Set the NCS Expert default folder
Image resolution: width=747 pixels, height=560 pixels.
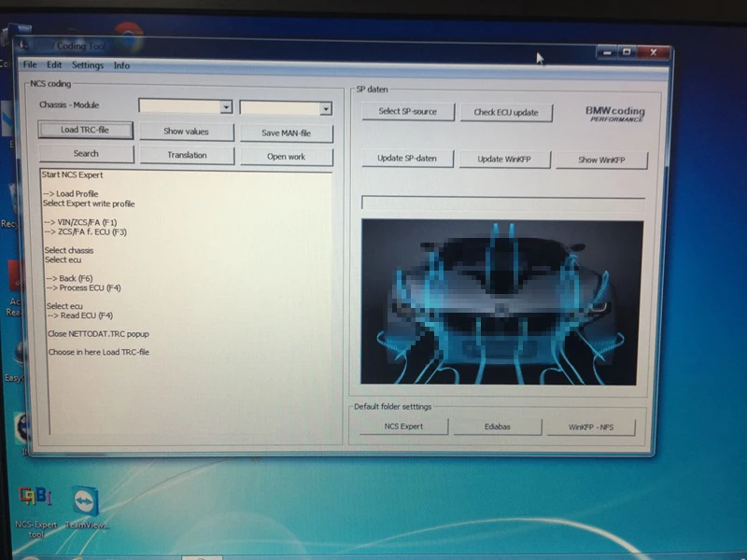pos(403,427)
